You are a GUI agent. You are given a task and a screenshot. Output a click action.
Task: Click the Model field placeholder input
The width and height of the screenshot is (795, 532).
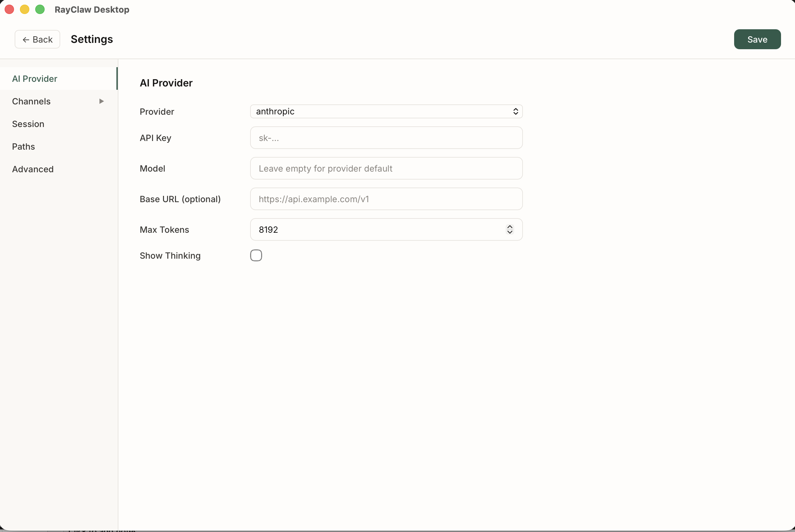(x=386, y=168)
